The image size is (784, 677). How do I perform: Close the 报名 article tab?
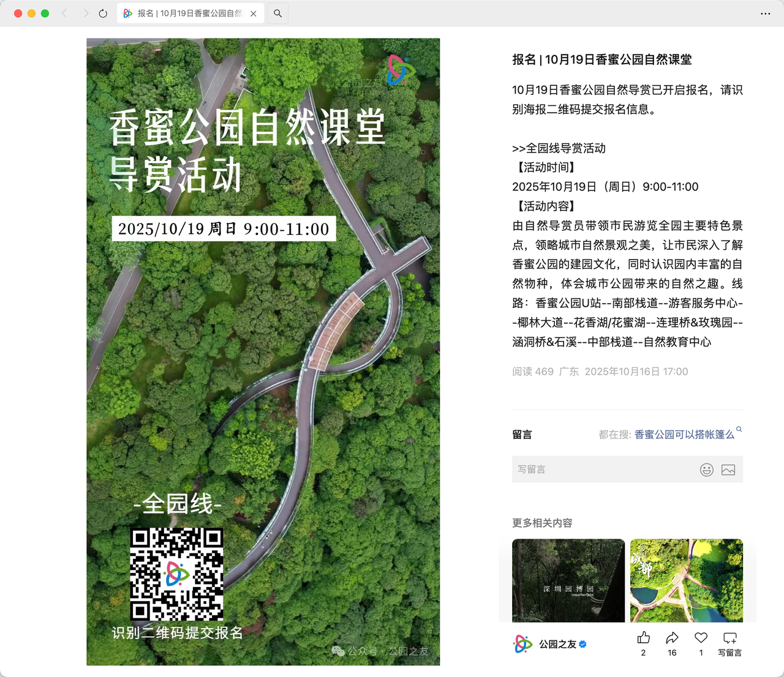pyautogui.click(x=253, y=13)
